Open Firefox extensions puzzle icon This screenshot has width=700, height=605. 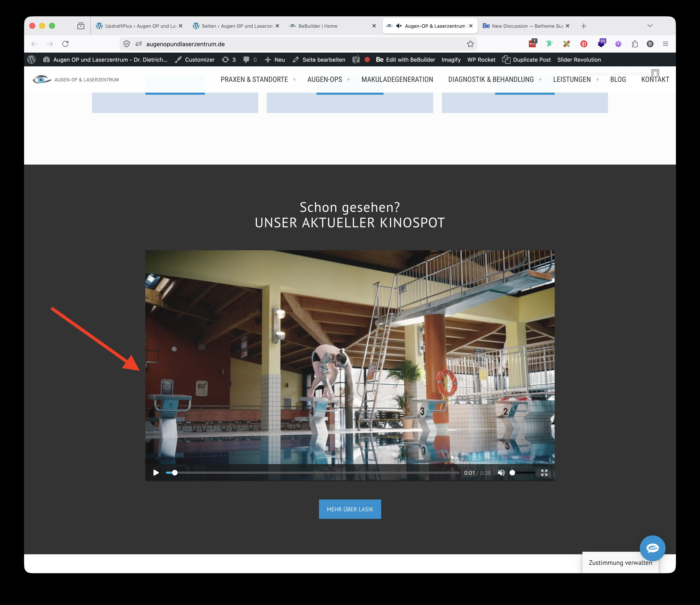click(634, 44)
